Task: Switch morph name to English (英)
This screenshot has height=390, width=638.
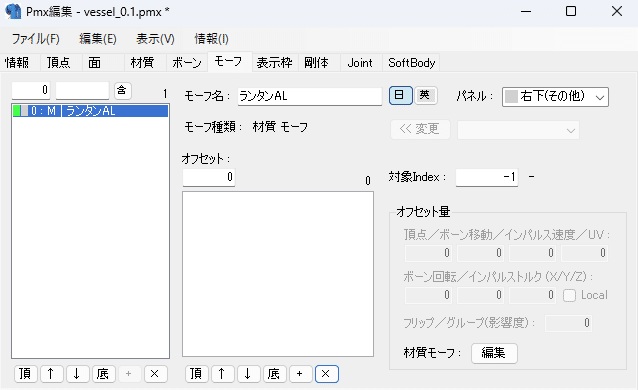Action: (425, 96)
